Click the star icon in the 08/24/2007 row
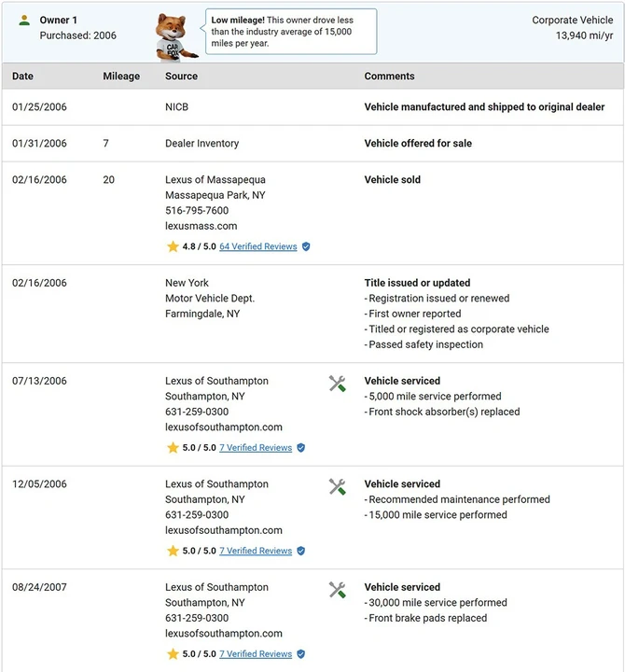Viewport: 625px width, 672px height. (173, 654)
